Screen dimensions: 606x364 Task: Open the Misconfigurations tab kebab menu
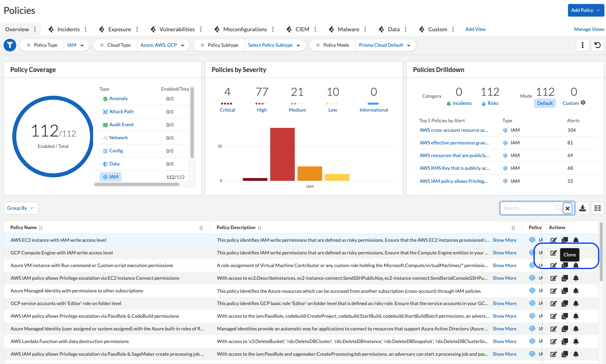point(273,29)
